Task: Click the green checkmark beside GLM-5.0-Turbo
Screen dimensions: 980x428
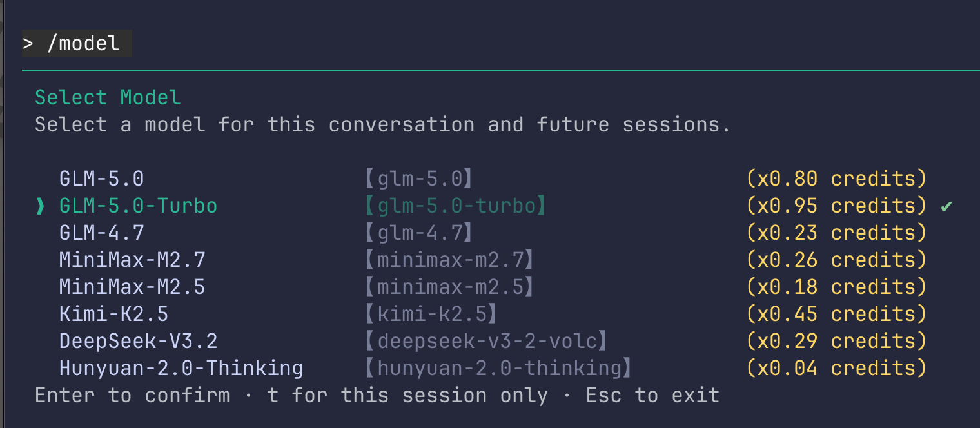Action: tap(946, 206)
